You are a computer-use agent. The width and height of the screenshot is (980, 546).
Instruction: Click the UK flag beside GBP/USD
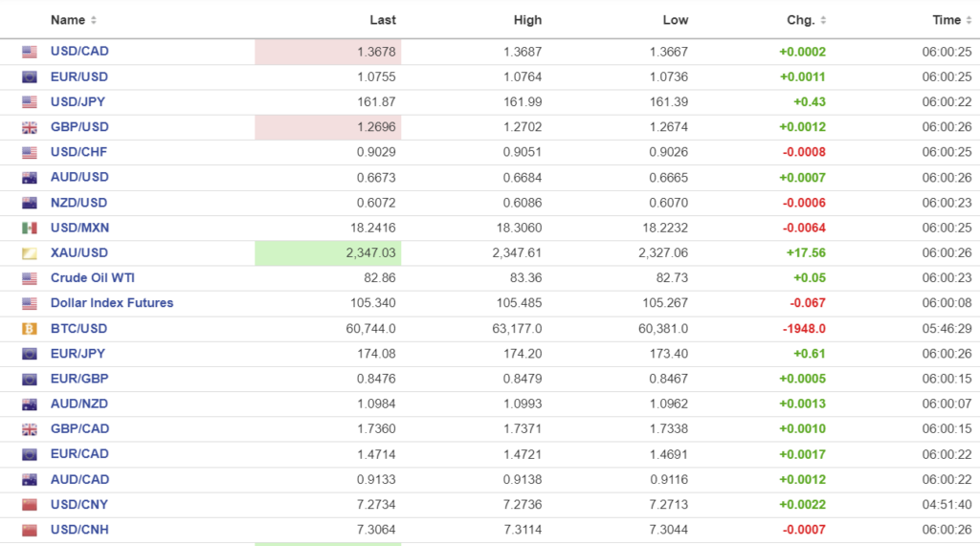30,127
